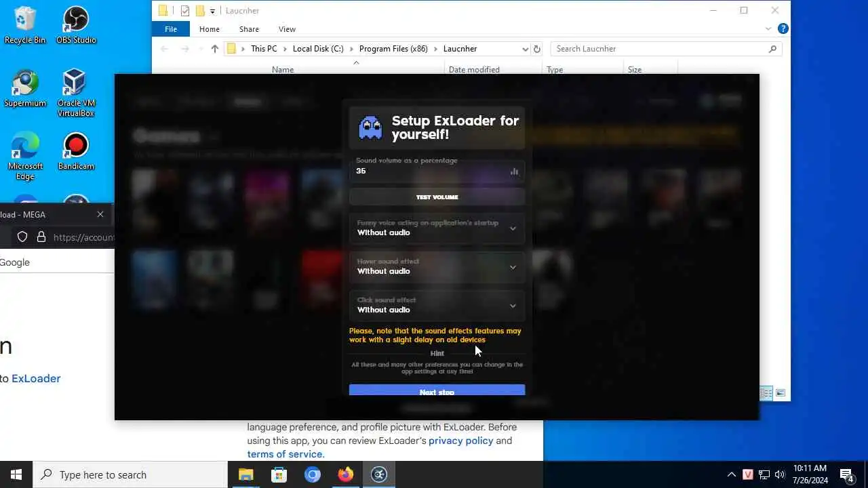Open the Quick Access Toolbar customize dropdown
The height and width of the screenshot is (488, 868).
(x=212, y=11)
